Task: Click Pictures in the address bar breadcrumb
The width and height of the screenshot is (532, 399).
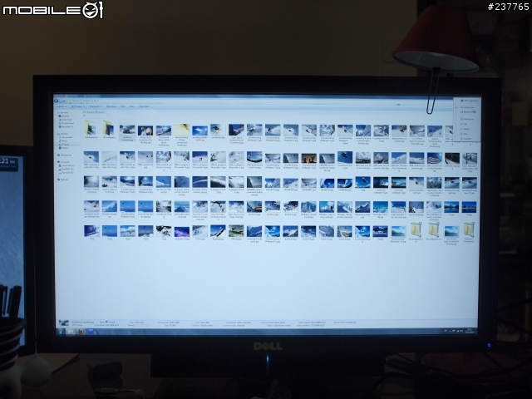Action: (86, 101)
